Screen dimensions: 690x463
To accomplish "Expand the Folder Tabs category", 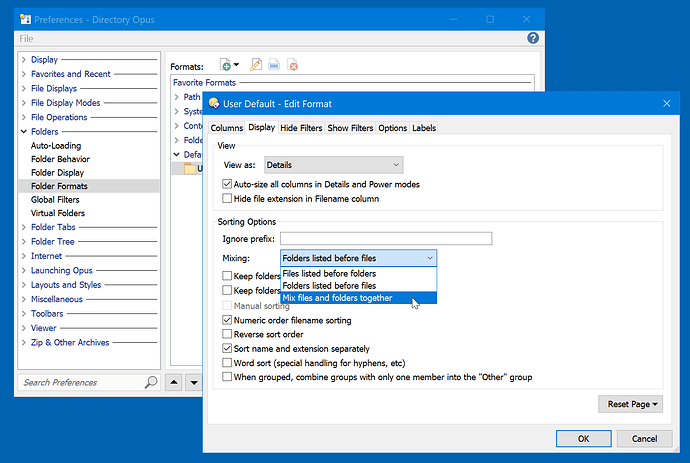I will [24, 227].
